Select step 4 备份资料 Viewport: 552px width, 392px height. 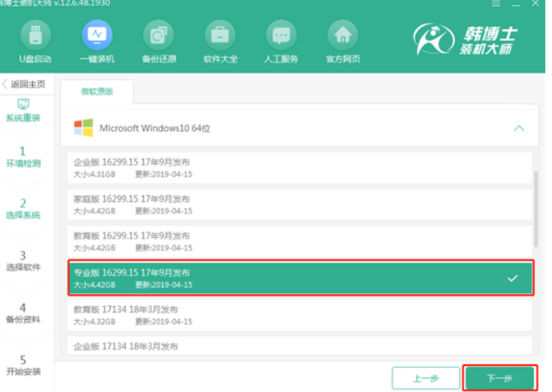point(23,313)
